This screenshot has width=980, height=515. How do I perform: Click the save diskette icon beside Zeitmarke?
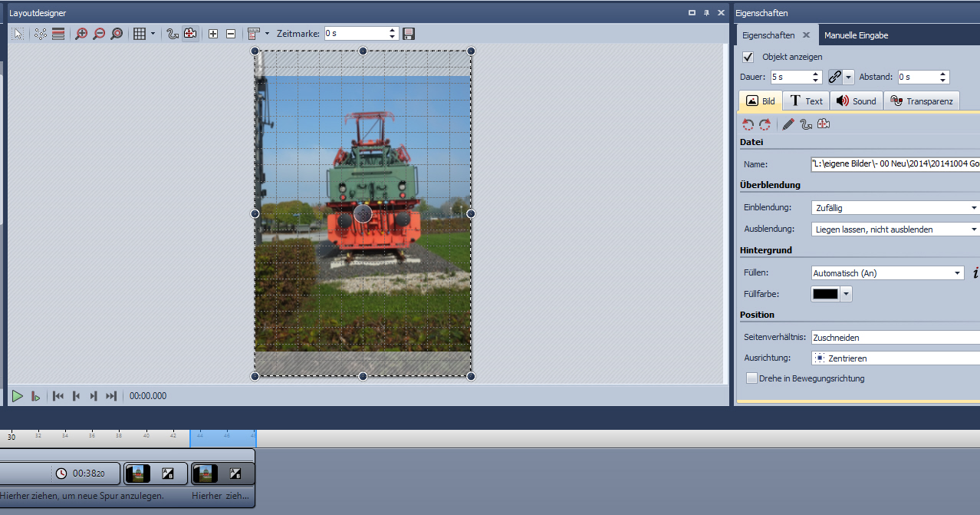point(409,34)
